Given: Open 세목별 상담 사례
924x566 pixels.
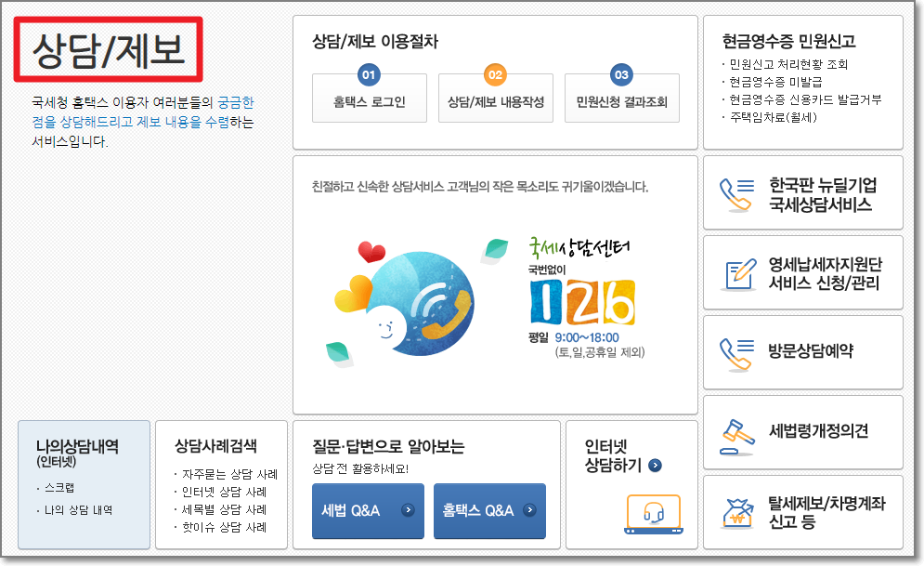Looking at the screenshot, I should click(224, 509).
